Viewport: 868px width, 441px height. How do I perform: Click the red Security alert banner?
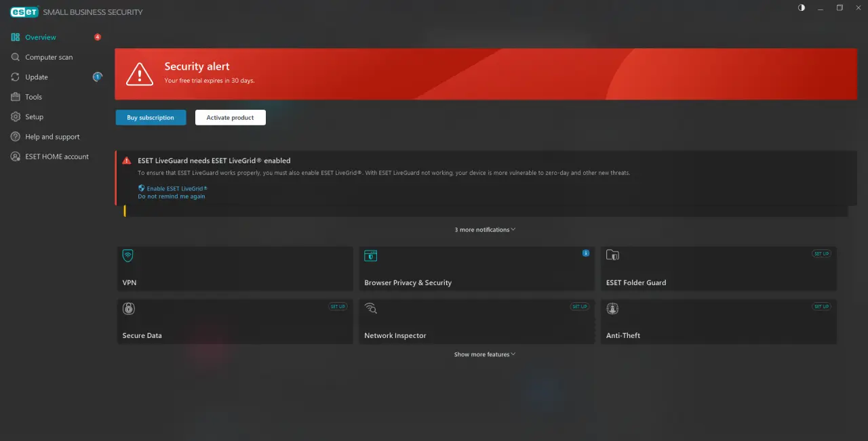click(x=486, y=74)
